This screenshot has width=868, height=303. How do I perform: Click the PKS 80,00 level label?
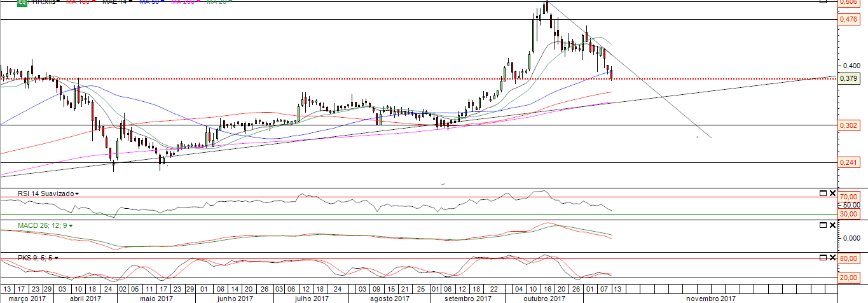[x=849, y=259]
